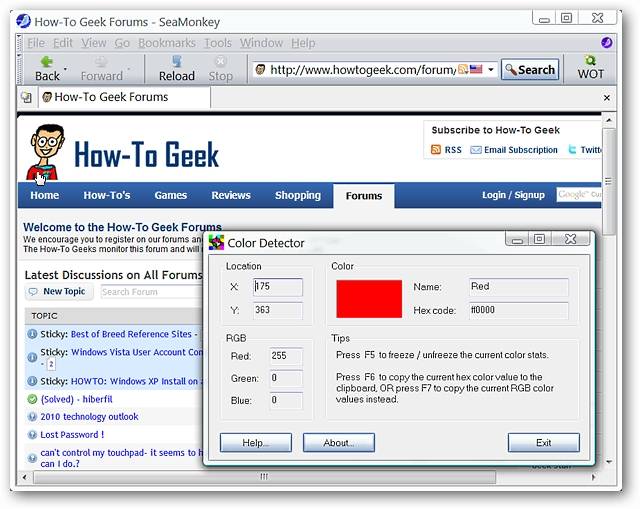The image size is (640, 509).
Task: Click the Login / Signup link
Action: pyautogui.click(x=513, y=195)
